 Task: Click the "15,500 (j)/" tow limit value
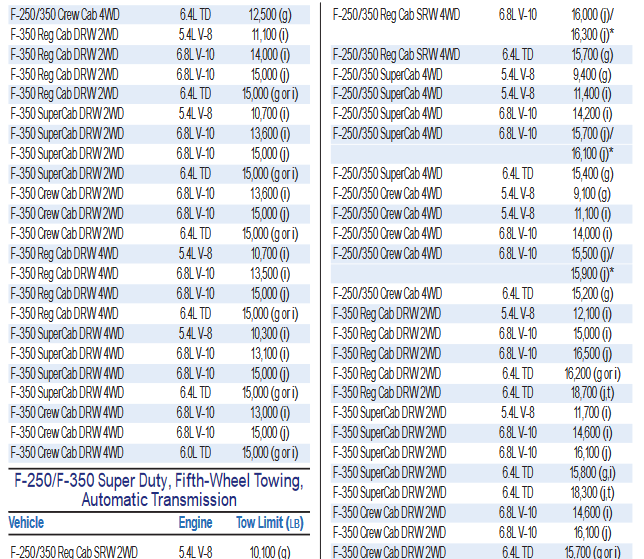(x=592, y=254)
